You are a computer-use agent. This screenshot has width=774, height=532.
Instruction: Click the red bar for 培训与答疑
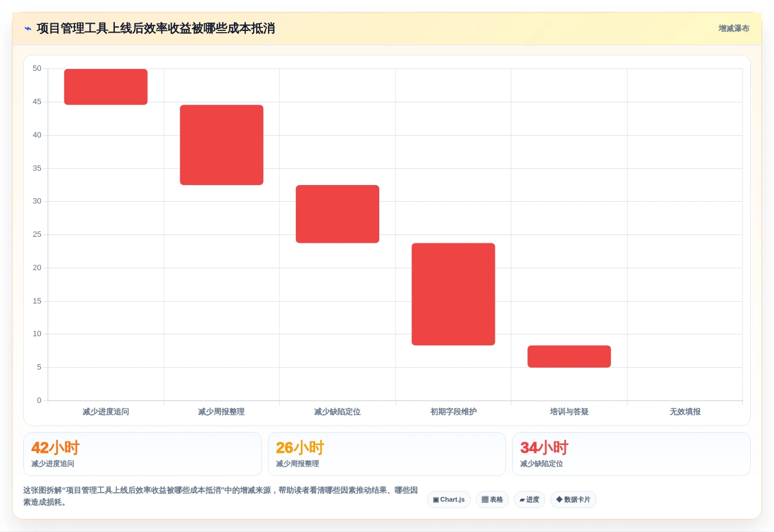pyautogui.click(x=569, y=356)
